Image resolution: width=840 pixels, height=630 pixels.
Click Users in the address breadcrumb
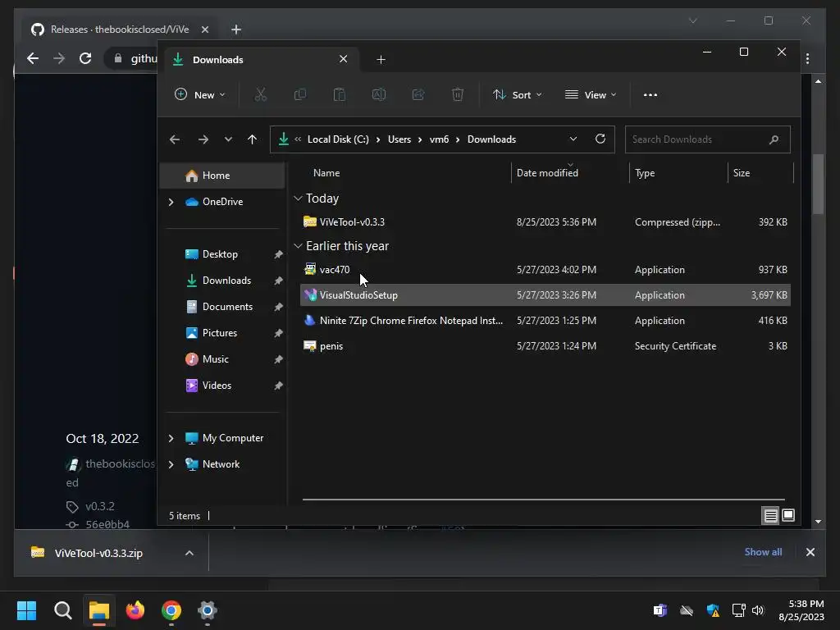coord(399,139)
